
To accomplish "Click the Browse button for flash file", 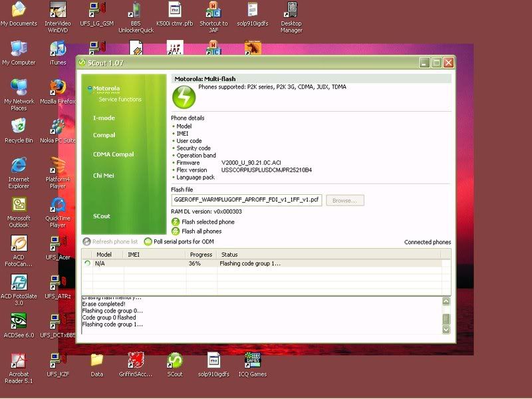I will pos(345,201).
